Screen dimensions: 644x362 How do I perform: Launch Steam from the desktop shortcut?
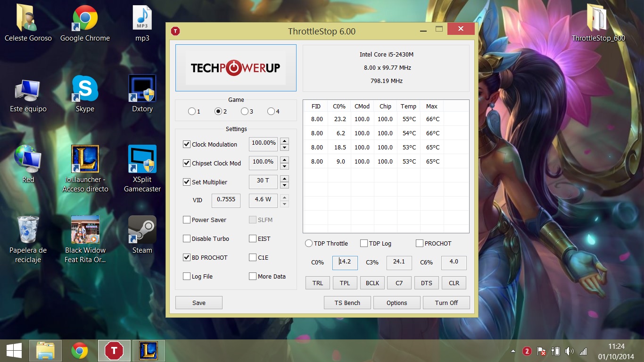tap(142, 235)
